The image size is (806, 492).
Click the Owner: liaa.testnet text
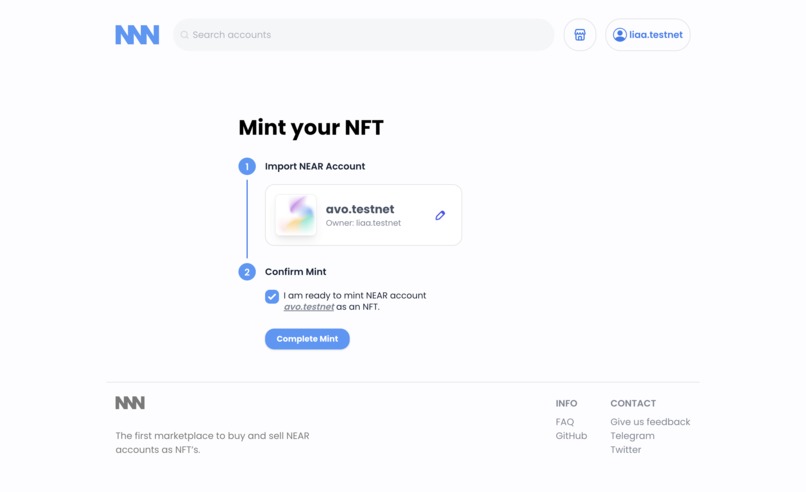coord(363,223)
